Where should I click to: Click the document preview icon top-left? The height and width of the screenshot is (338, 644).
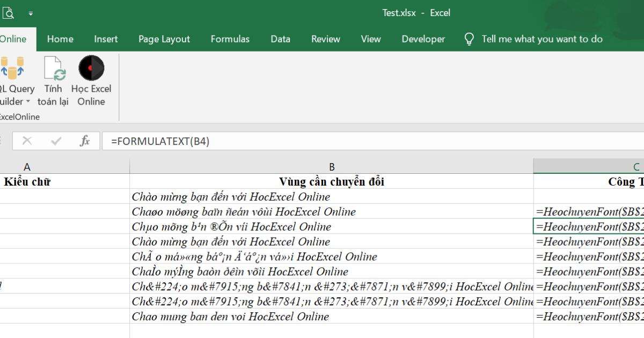click(8, 12)
